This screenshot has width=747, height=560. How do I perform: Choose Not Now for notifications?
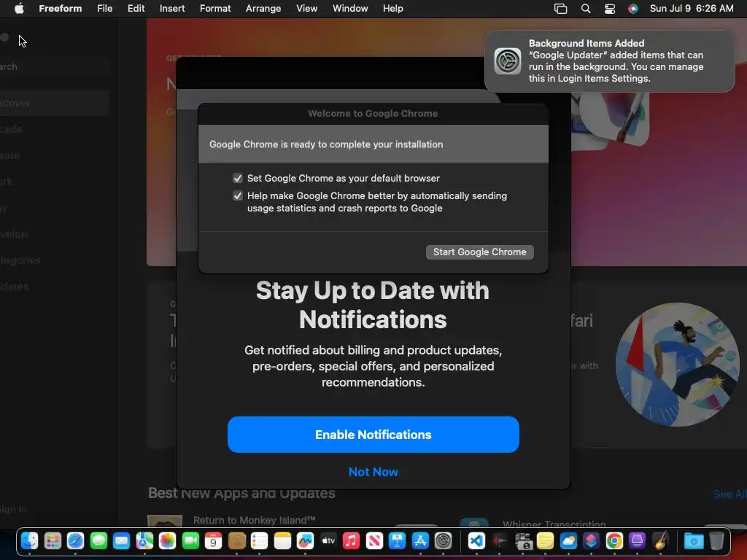click(x=373, y=472)
